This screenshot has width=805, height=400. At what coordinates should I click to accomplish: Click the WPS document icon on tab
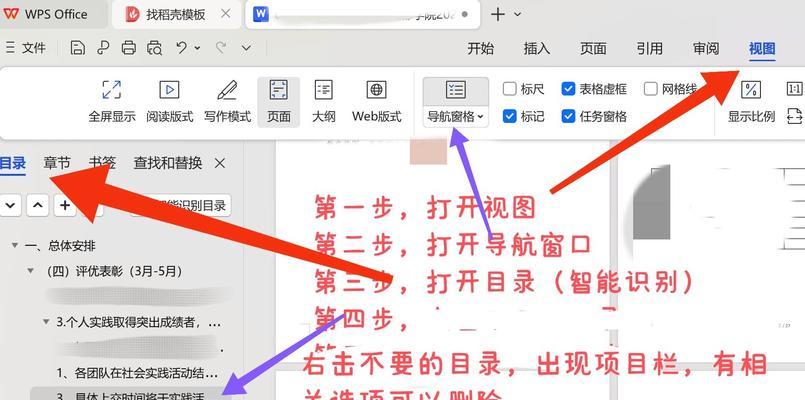261,14
